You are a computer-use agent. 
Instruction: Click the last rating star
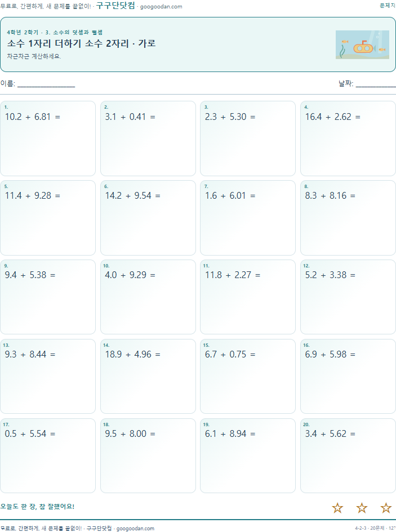click(386, 508)
